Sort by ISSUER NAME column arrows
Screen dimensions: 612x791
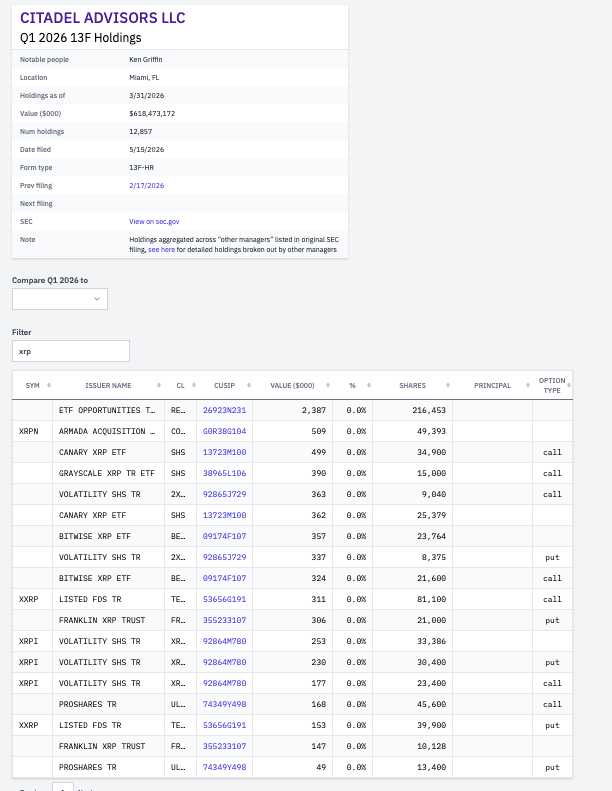pos(159,385)
